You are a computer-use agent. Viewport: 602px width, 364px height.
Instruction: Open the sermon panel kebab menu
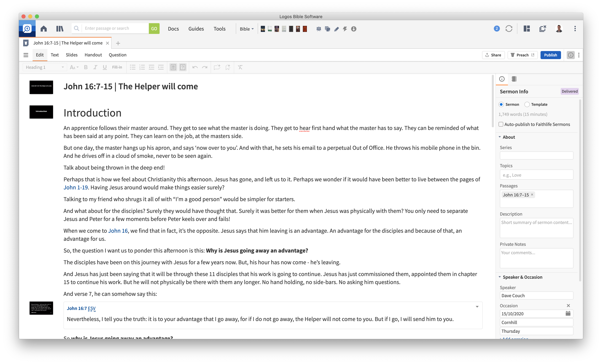click(x=579, y=55)
